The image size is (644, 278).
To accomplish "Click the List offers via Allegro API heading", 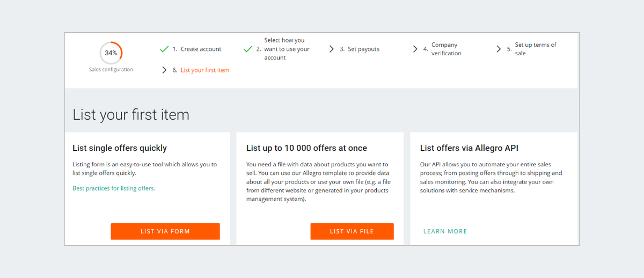I will [x=469, y=148].
